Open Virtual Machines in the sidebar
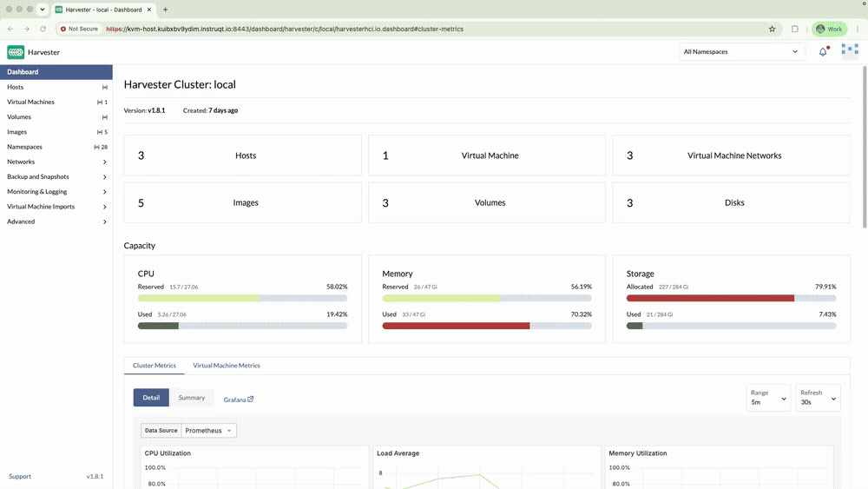 point(56,102)
